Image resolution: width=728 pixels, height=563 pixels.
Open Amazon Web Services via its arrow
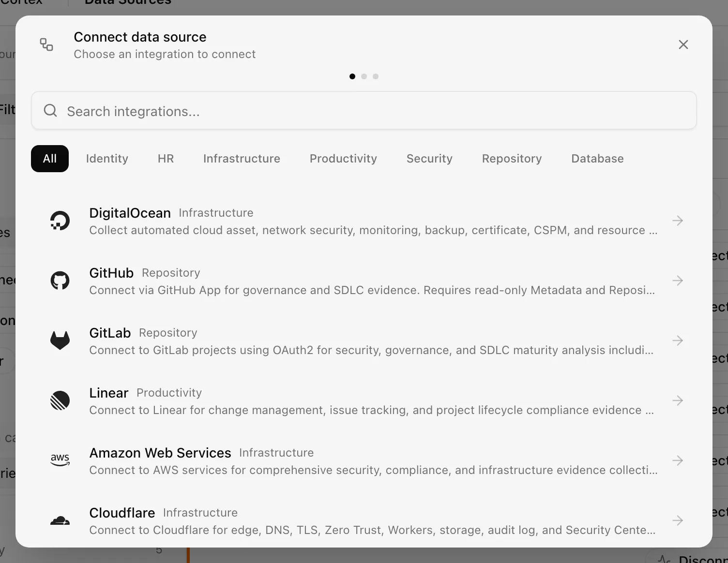(x=678, y=460)
